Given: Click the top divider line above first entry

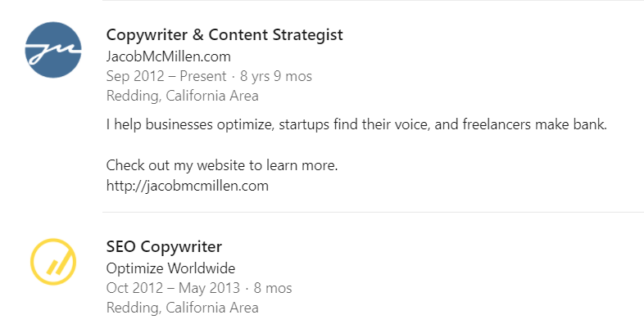Looking at the screenshot, I should 373,1.
